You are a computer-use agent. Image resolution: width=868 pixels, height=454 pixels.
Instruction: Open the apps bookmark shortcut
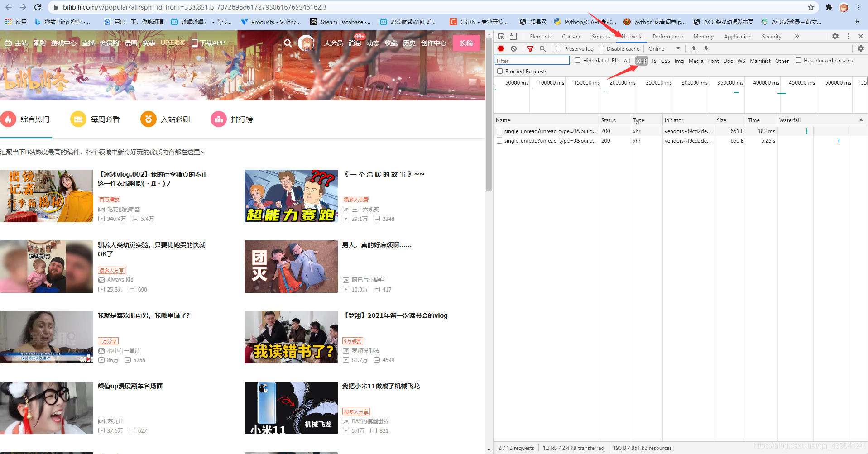click(16, 22)
